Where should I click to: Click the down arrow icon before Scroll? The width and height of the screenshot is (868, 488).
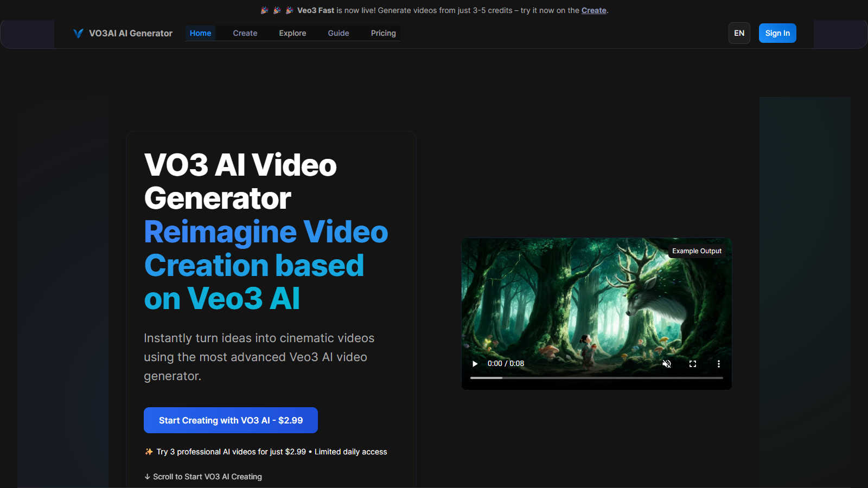point(147,477)
